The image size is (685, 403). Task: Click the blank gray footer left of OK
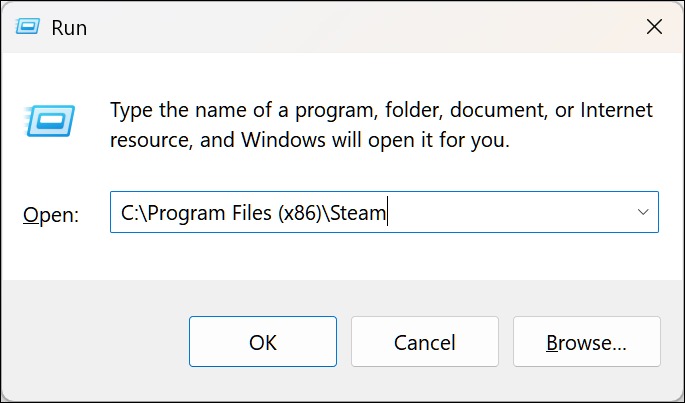(x=94, y=342)
